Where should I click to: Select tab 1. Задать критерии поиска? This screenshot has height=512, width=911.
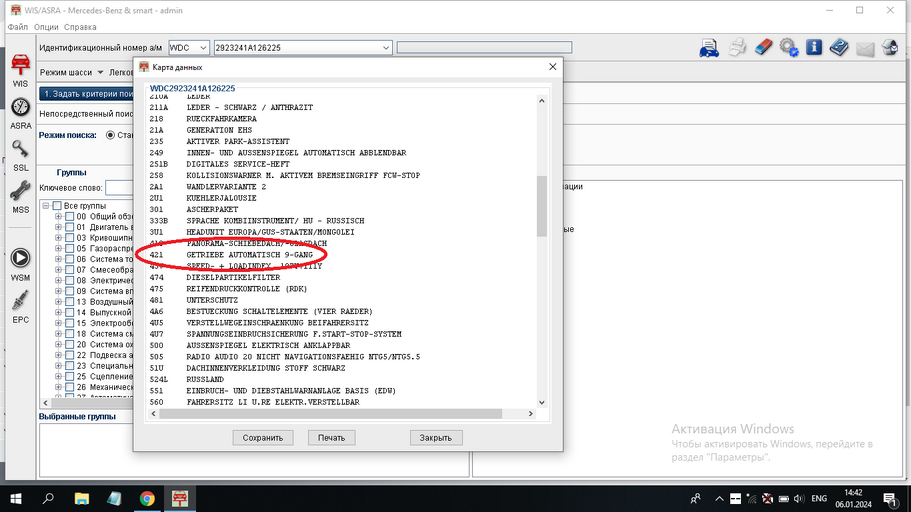point(87,94)
